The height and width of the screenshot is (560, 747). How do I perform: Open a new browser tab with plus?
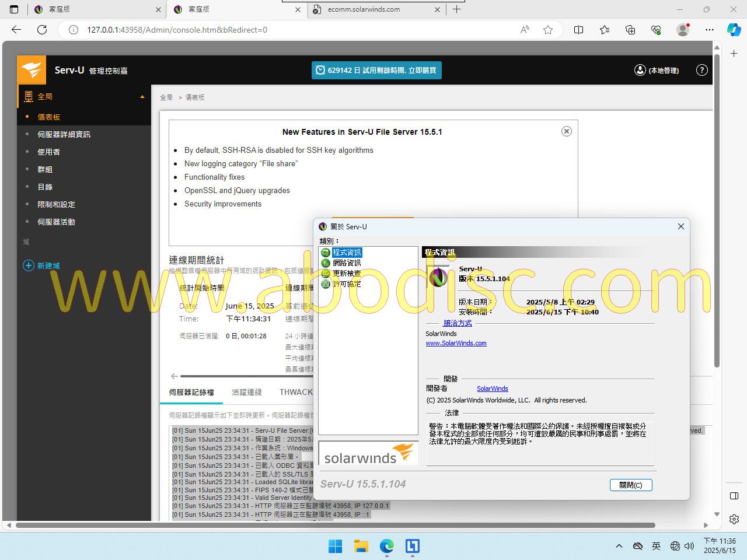click(x=456, y=9)
